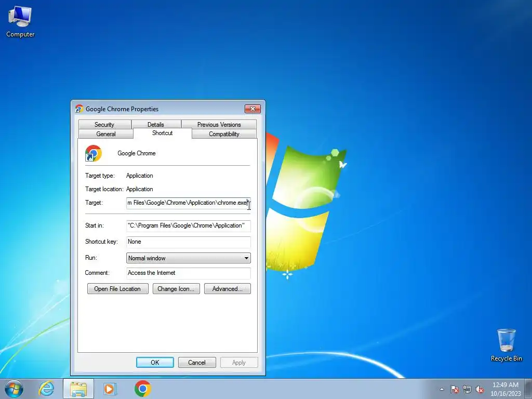Click Open File Location button
The height and width of the screenshot is (399, 532).
click(x=118, y=289)
